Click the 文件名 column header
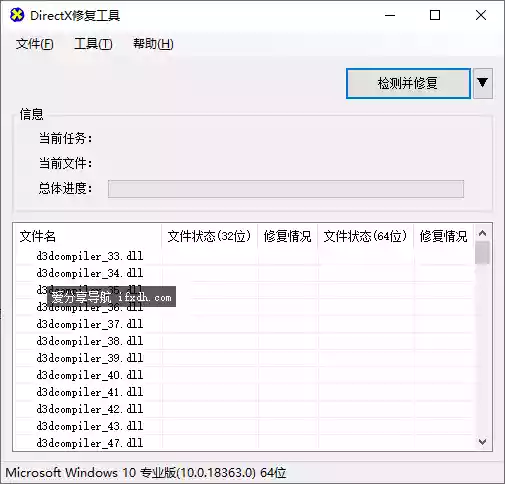The height and width of the screenshot is (484, 505). 88,236
